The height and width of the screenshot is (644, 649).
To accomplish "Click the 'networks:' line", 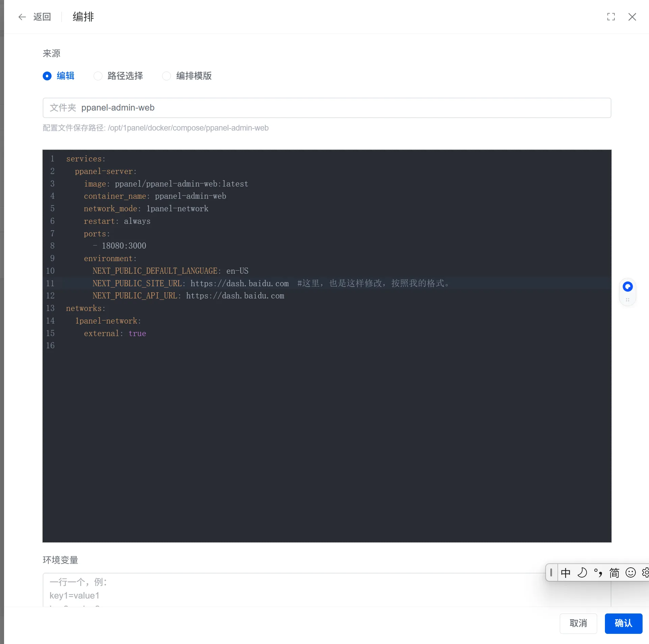I will (x=86, y=308).
